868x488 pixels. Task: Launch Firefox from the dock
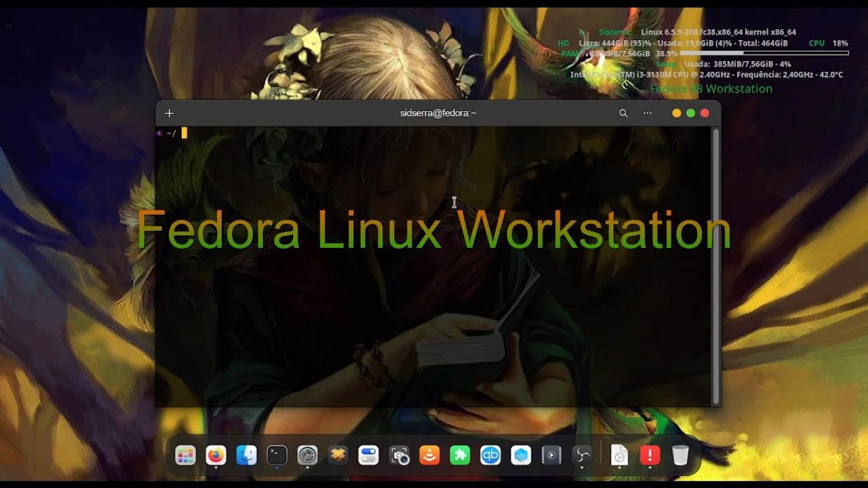coord(216,455)
